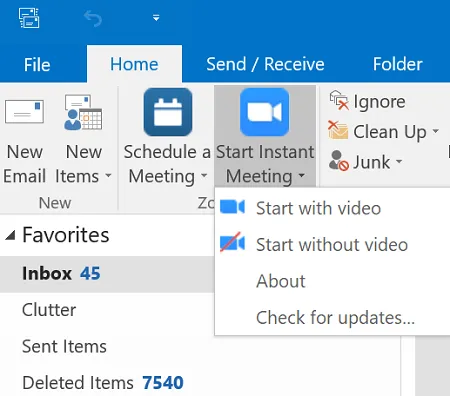Click the Ignore conversation icon
The width and height of the screenshot is (450, 396).
point(339,101)
